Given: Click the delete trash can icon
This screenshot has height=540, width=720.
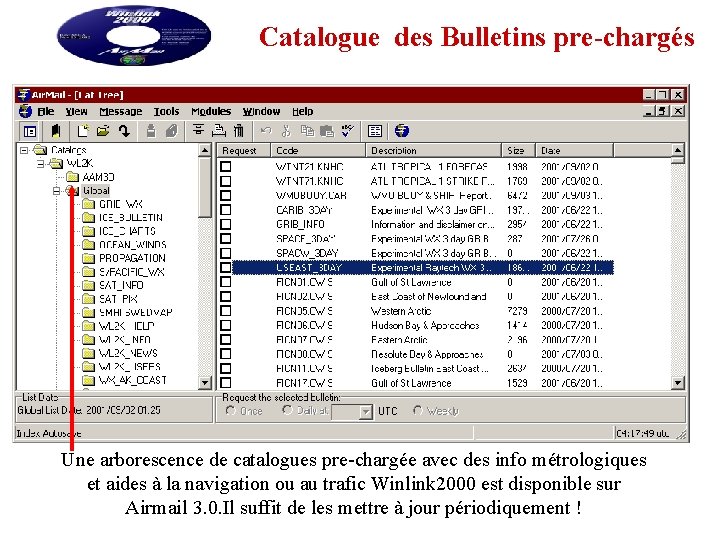Looking at the screenshot, I should [x=239, y=131].
